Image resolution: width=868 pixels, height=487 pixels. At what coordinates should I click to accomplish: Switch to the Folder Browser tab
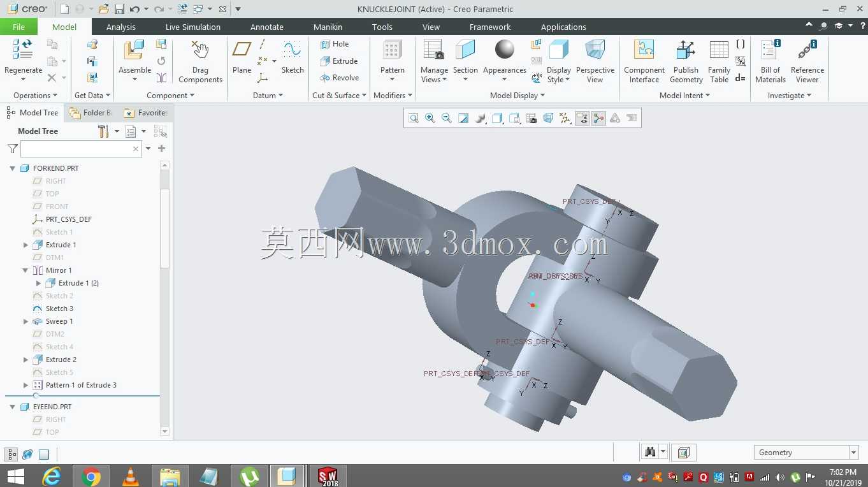point(91,113)
